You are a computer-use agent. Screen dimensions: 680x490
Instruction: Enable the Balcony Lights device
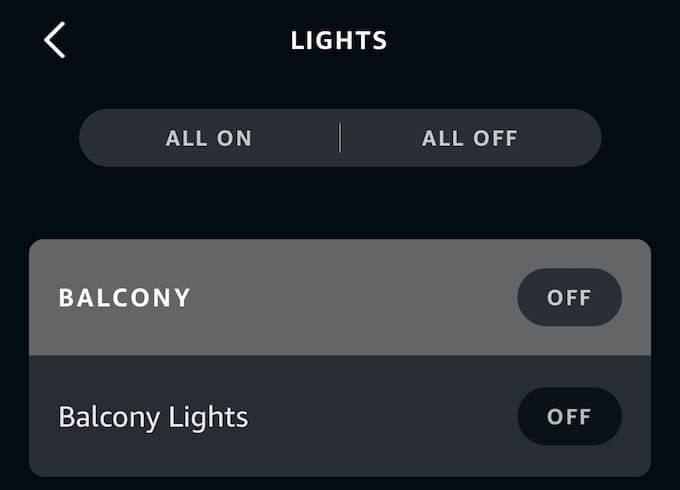tap(569, 416)
